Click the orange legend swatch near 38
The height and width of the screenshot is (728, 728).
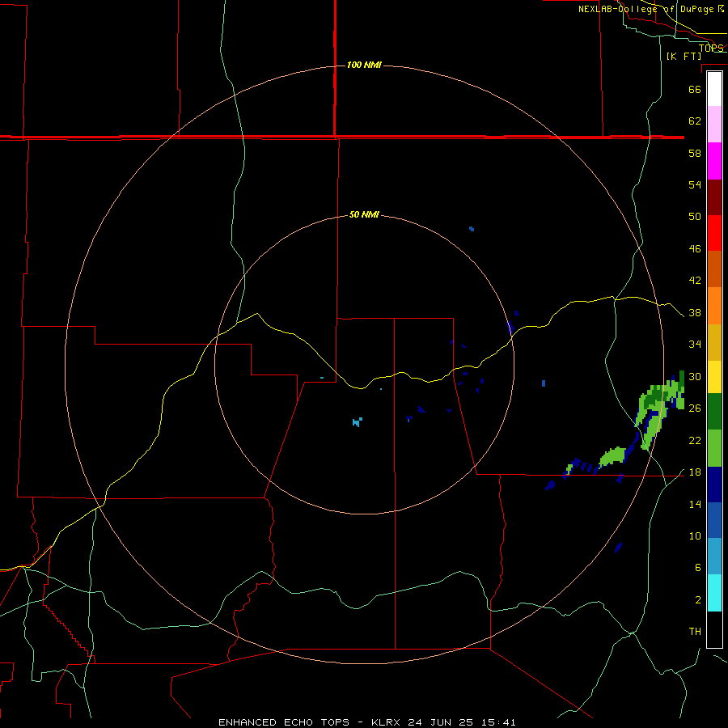coord(714,306)
